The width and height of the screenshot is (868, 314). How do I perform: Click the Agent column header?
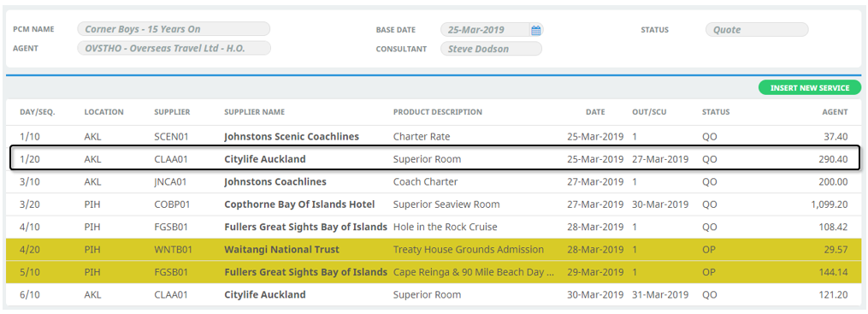click(x=835, y=112)
